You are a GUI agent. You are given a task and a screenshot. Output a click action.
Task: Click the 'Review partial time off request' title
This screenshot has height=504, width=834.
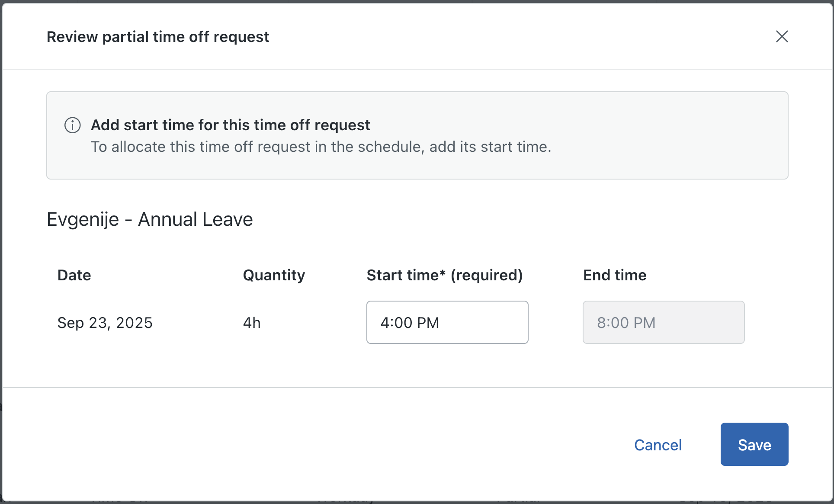click(158, 37)
